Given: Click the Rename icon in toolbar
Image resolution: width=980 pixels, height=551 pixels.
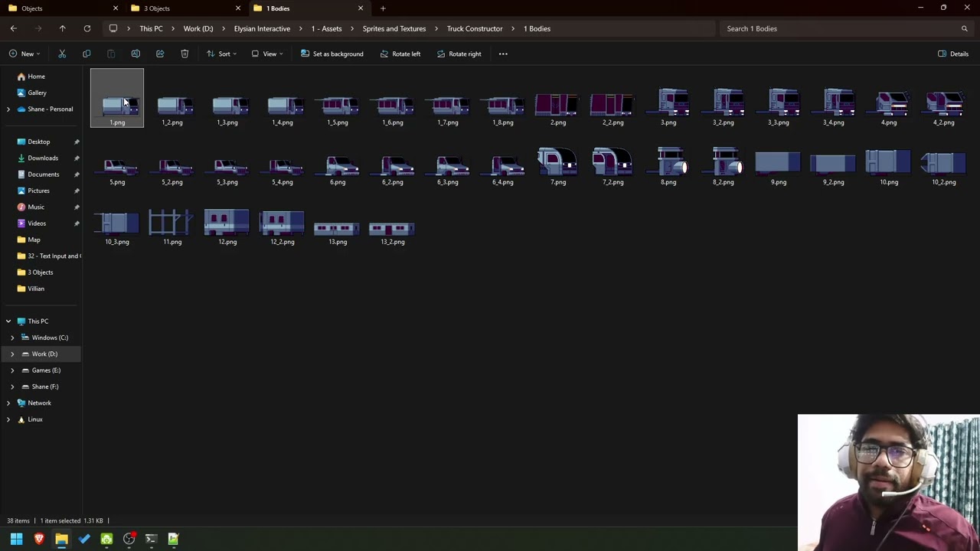Looking at the screenshot, I should [x=136, y=54].
